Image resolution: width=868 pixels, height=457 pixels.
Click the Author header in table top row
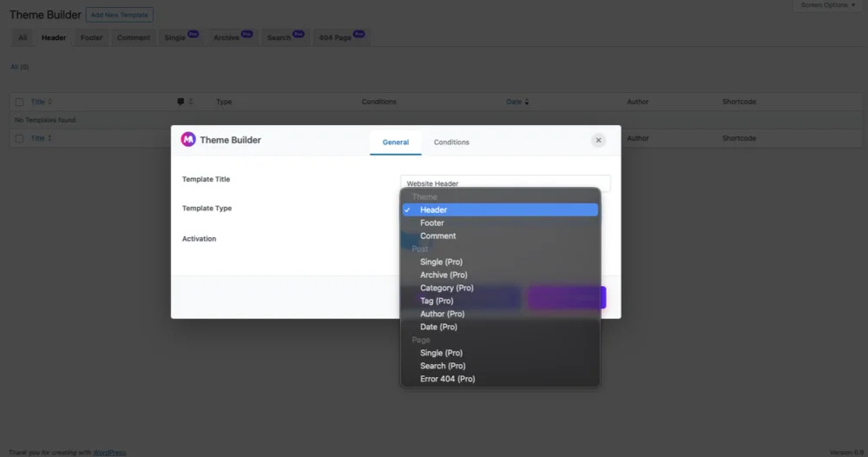click(x=638, y=102)
